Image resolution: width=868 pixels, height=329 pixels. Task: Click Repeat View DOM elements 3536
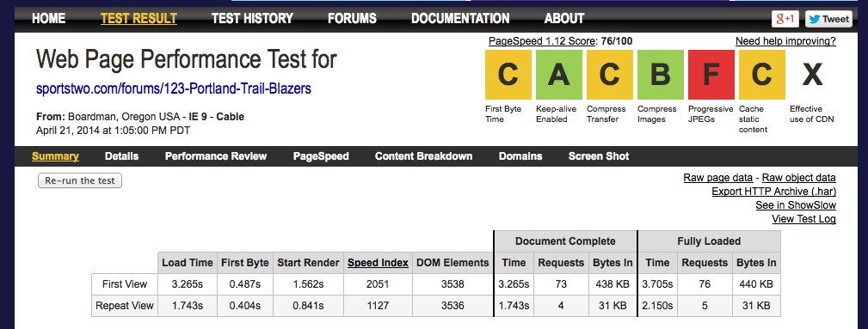[x=452, y=306]
